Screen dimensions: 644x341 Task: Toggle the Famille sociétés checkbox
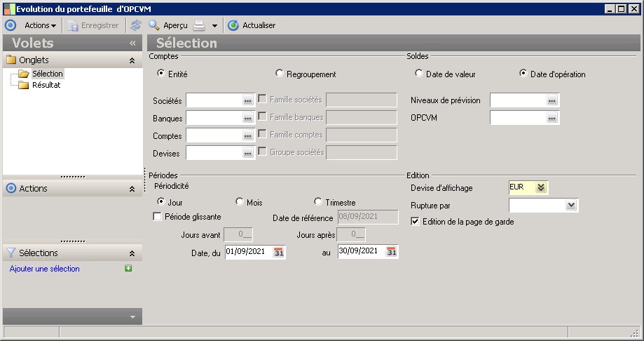click(262, 99)
